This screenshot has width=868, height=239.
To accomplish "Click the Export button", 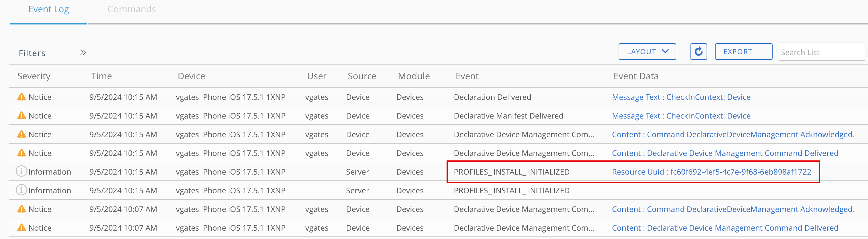I will (x=743, y=52).
